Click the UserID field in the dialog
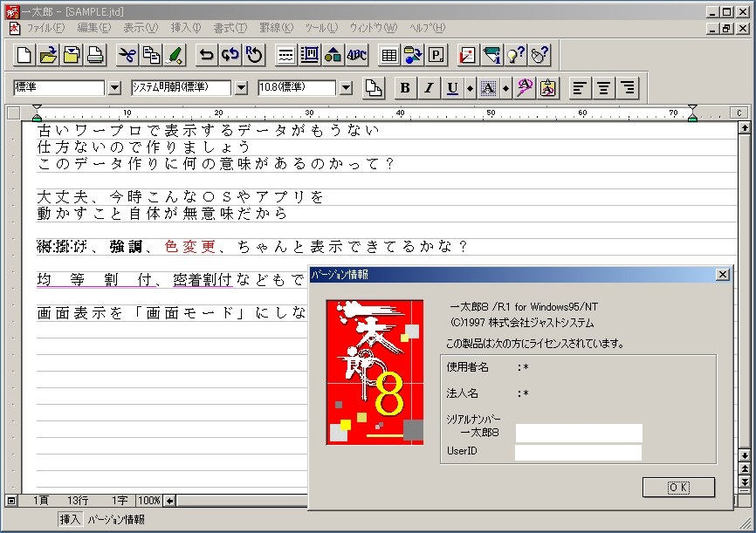 pyautogui.click(x=578, y=453)
